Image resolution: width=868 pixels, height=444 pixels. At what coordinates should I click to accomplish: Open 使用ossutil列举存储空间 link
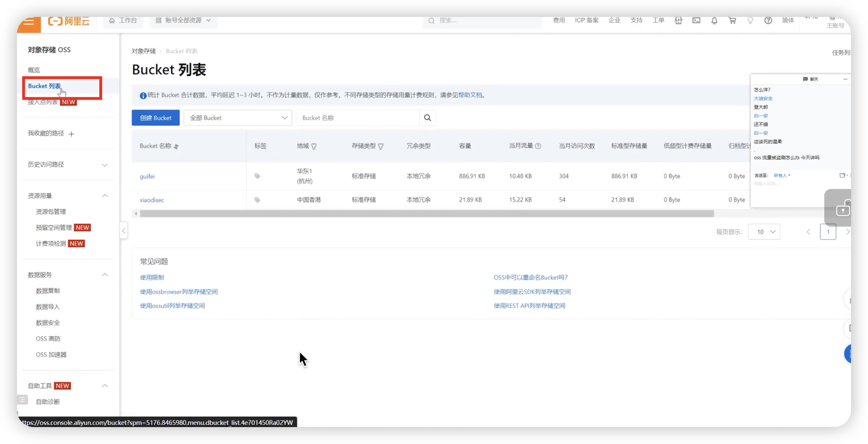coord(172,306)
